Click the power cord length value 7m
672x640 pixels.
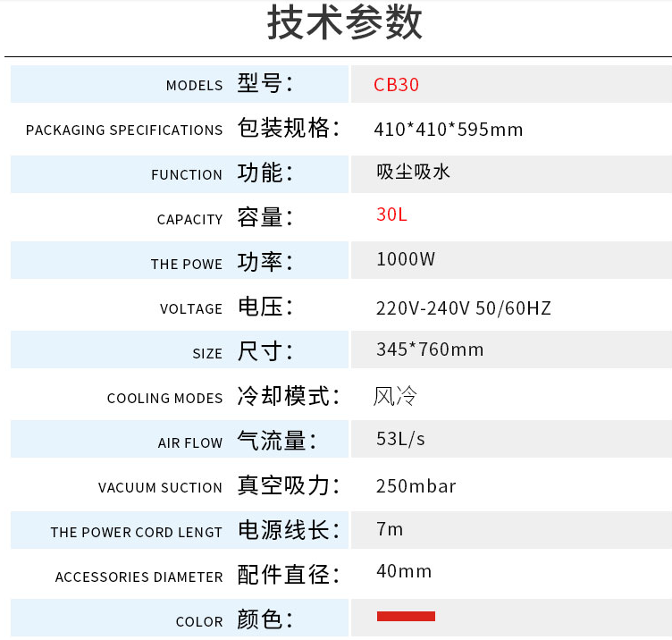click(x=390, y=529)
